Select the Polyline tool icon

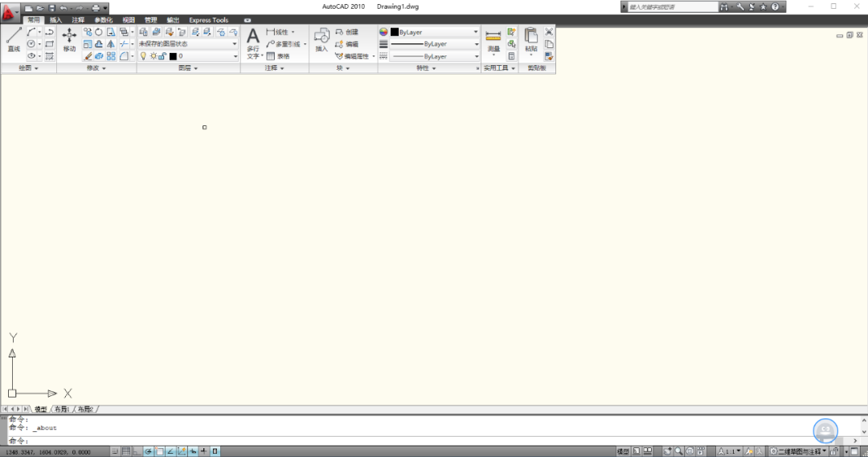click(49, 31)
